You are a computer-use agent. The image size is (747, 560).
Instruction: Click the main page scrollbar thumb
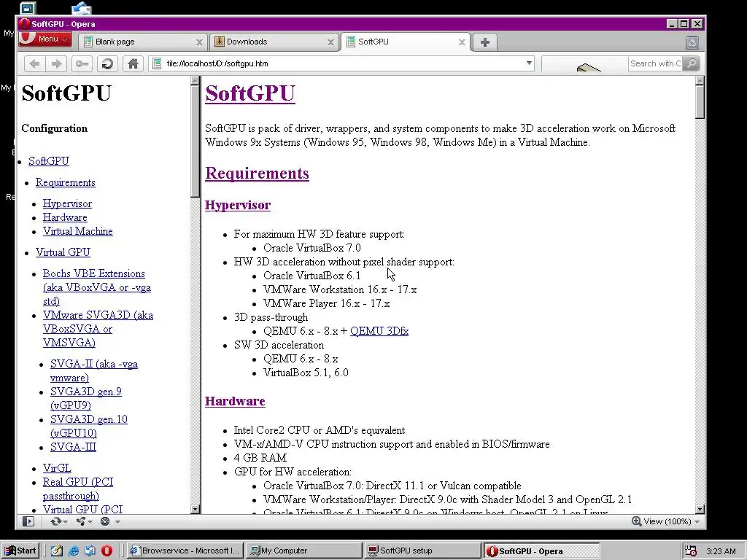(700, 102)
